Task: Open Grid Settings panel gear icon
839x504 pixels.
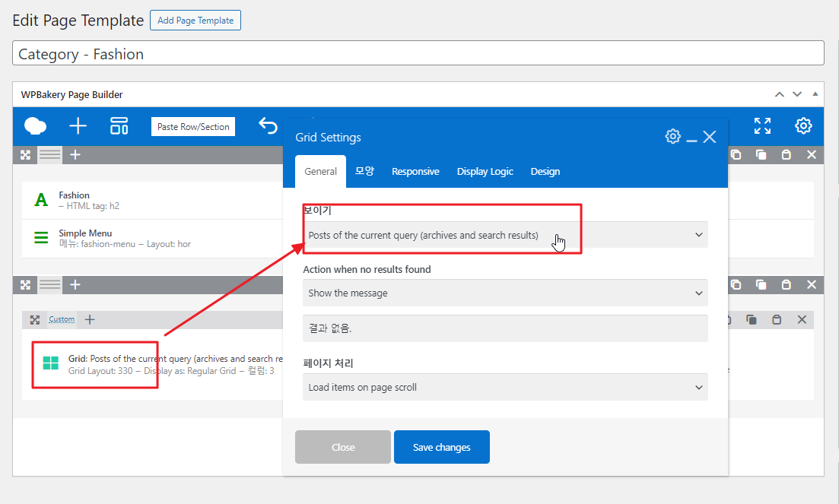Action: click(x=672, y=136)
